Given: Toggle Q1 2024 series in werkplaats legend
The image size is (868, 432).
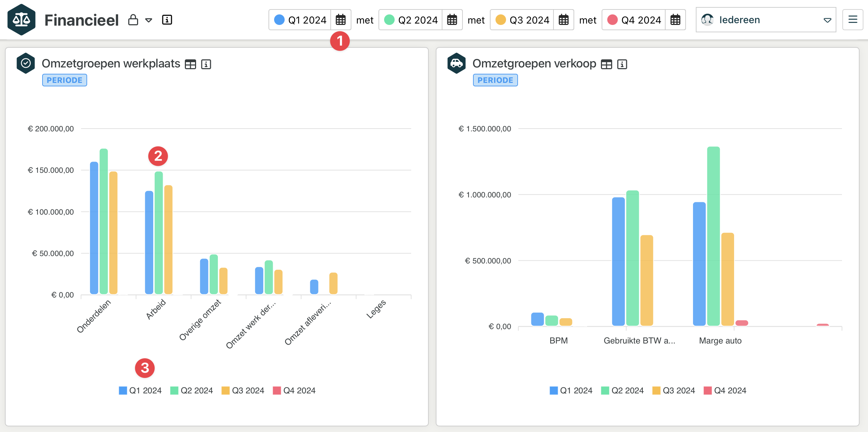Looking at the screenshot, I should (x=140, y=391).
